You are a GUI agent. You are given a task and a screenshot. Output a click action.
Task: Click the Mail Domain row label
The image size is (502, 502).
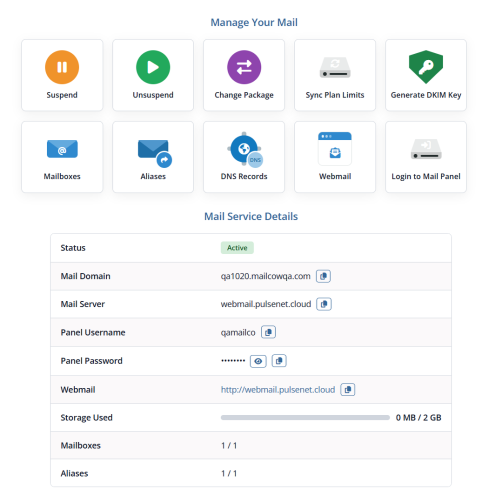pyautogui.click(x=85, y=276)
